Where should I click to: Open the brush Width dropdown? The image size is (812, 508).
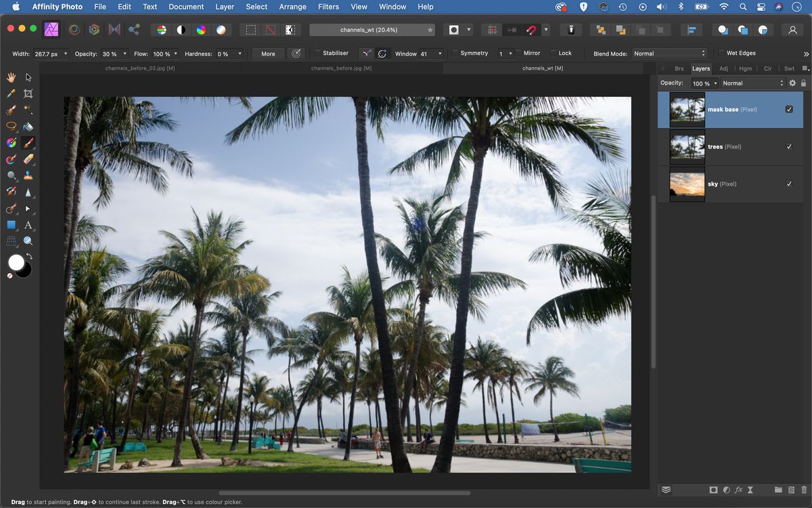(66, 53)
